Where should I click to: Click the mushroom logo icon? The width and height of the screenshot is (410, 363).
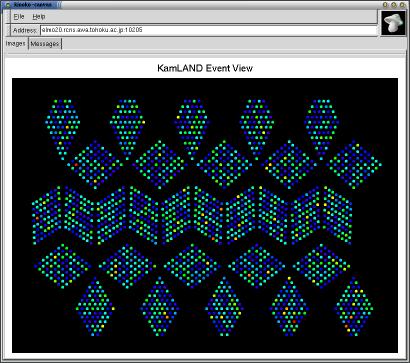tap(394, 22)
